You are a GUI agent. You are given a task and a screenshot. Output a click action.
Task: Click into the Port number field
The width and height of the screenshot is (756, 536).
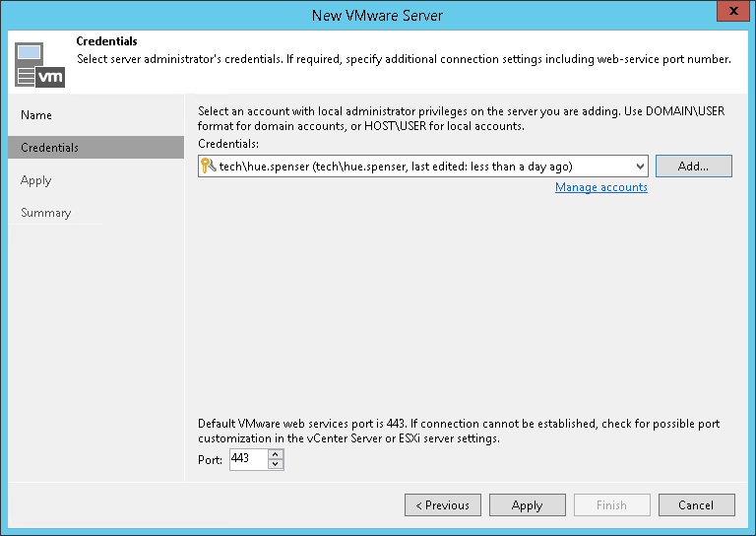point(247,459)
